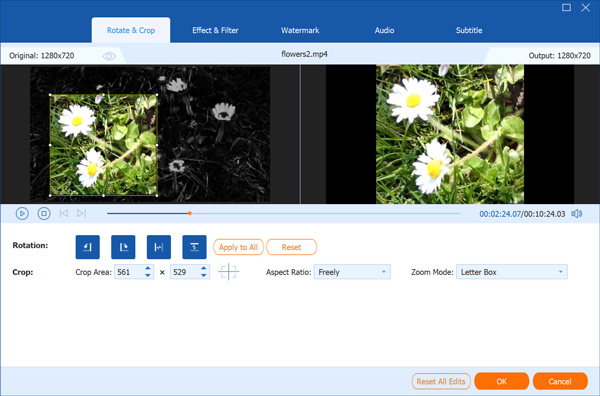Center the crop area with crosshair icon

click(x=228, y=272)
